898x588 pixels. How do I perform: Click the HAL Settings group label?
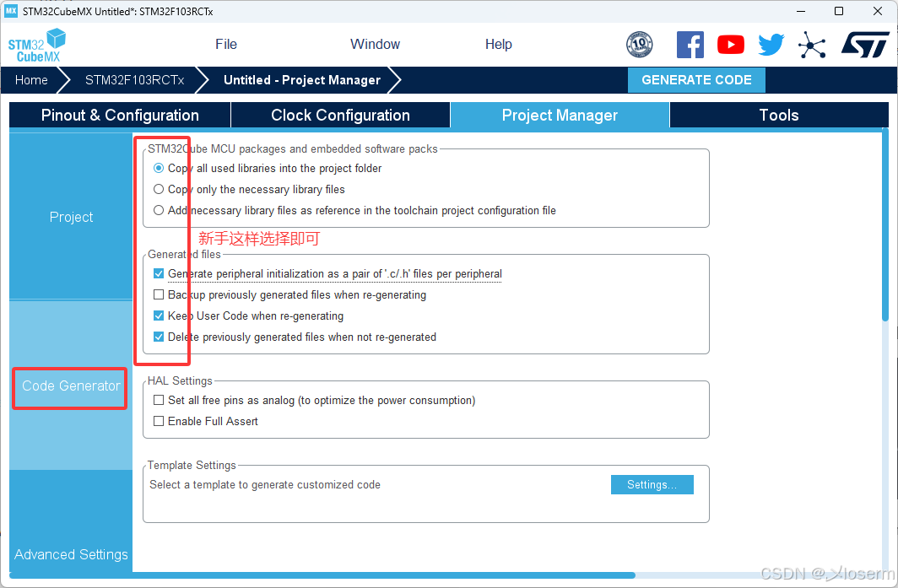point(180,380)
